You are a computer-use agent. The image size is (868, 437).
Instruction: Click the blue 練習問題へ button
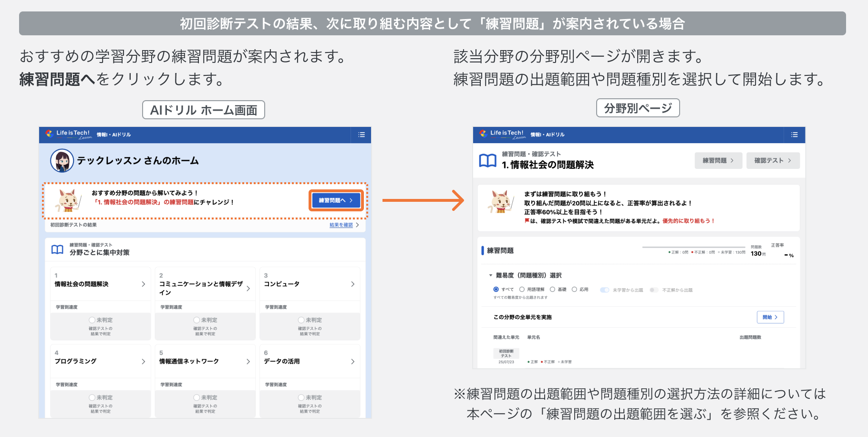pyautogui.click(x=336, y=200)
